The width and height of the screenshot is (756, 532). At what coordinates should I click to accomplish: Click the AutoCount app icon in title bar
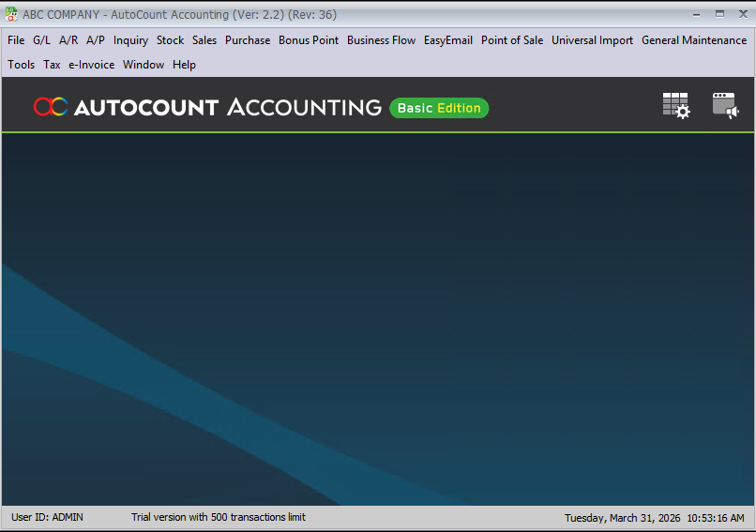(x=11, y=14)
